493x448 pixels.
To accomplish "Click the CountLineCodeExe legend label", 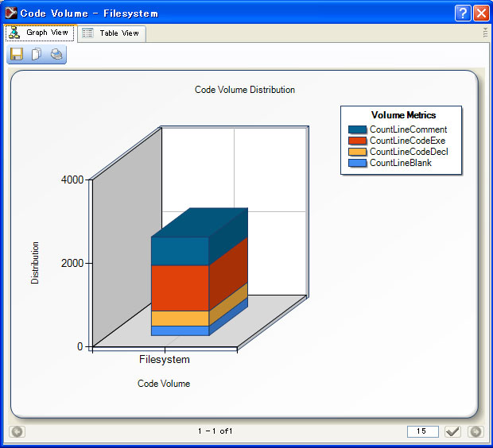I will point(407,141).
